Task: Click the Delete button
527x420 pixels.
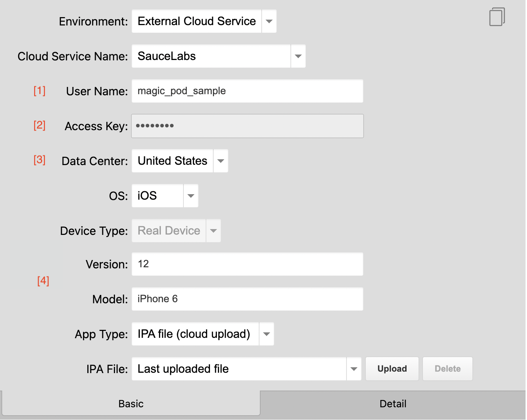Action: point(448,369)
